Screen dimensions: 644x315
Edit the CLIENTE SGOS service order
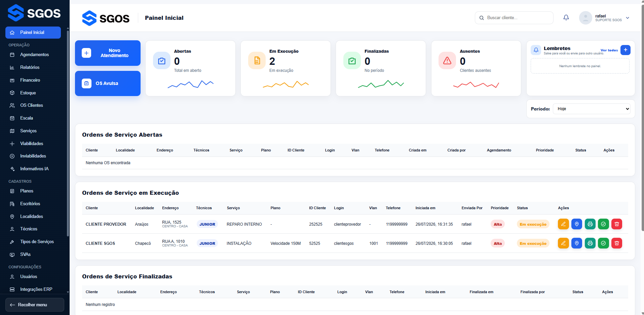tap(563, 243)
